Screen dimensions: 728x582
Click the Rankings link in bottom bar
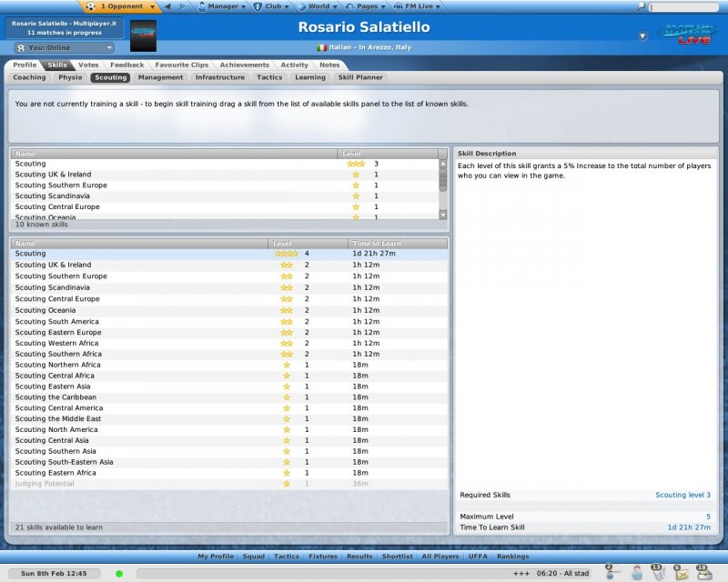513,557
